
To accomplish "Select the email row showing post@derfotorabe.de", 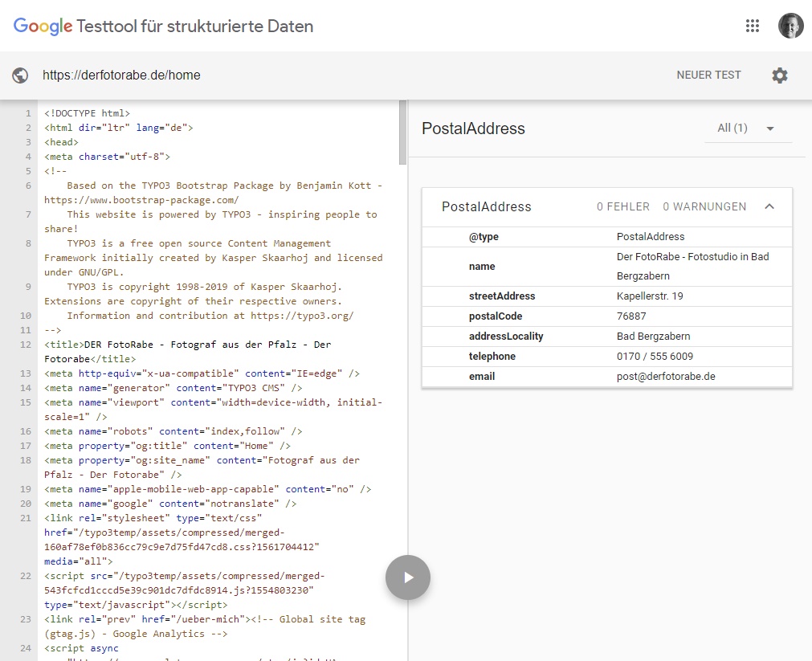I will click(606, 376).
